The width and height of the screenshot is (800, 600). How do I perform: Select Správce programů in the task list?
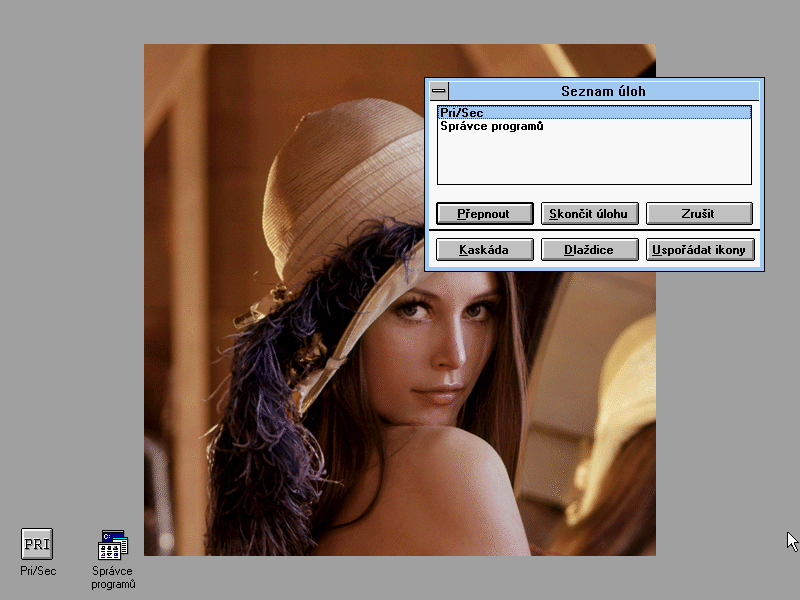(x=594, y=126)
